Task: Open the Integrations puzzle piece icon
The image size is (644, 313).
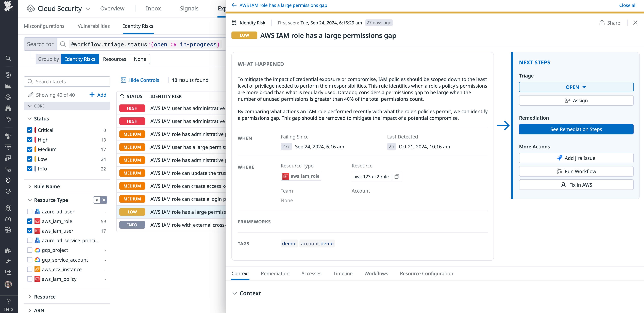Action: (x=8, y=250)
